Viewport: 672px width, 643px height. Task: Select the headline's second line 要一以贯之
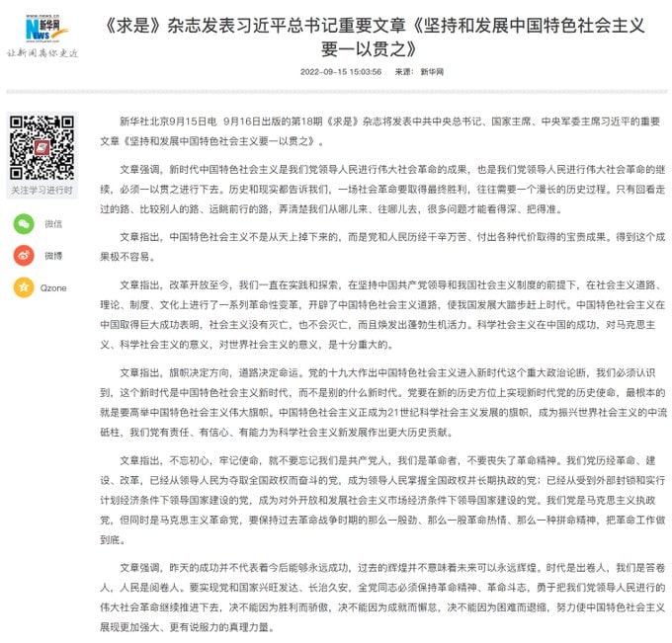pos(369,48)
